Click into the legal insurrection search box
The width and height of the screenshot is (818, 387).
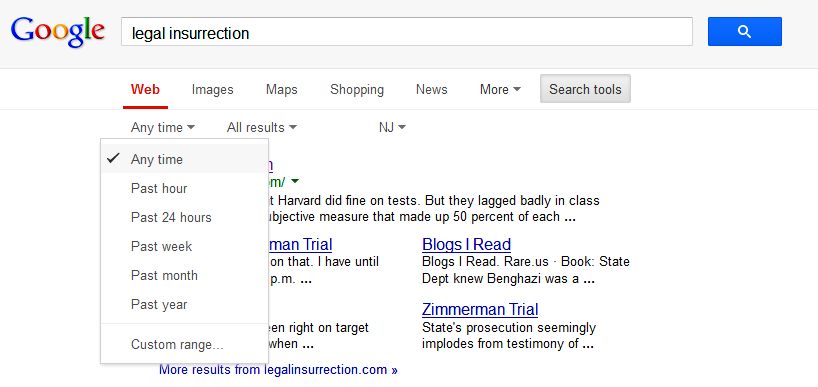(407, 32)
